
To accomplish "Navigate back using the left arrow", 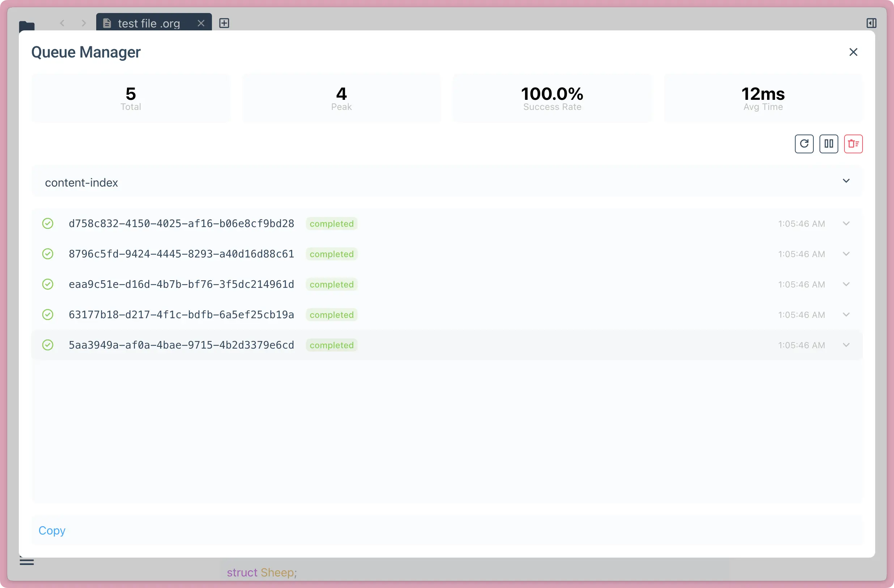I will coord(62,23).
